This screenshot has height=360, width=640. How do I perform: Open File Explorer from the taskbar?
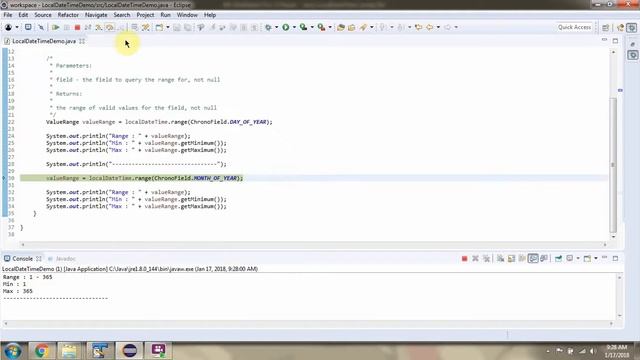click(70, 351)
